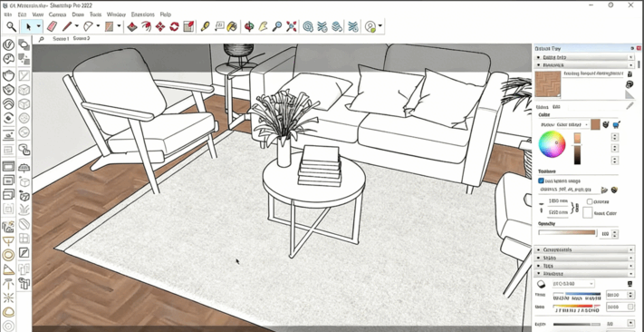644x332 pixels.
Task: Choose the Arc drawing tool
Action: [x=88, y=26]
